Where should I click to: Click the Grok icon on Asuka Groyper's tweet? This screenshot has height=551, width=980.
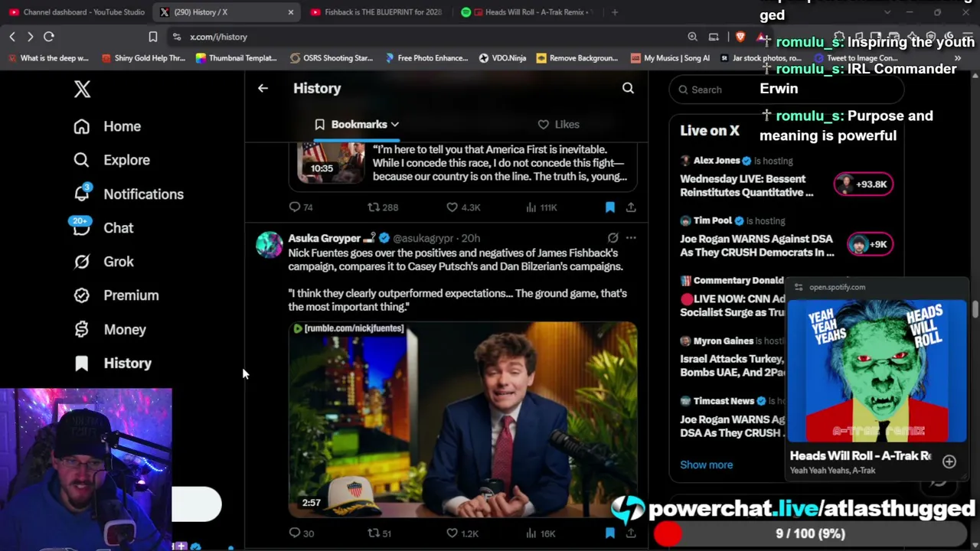point(612,238)
